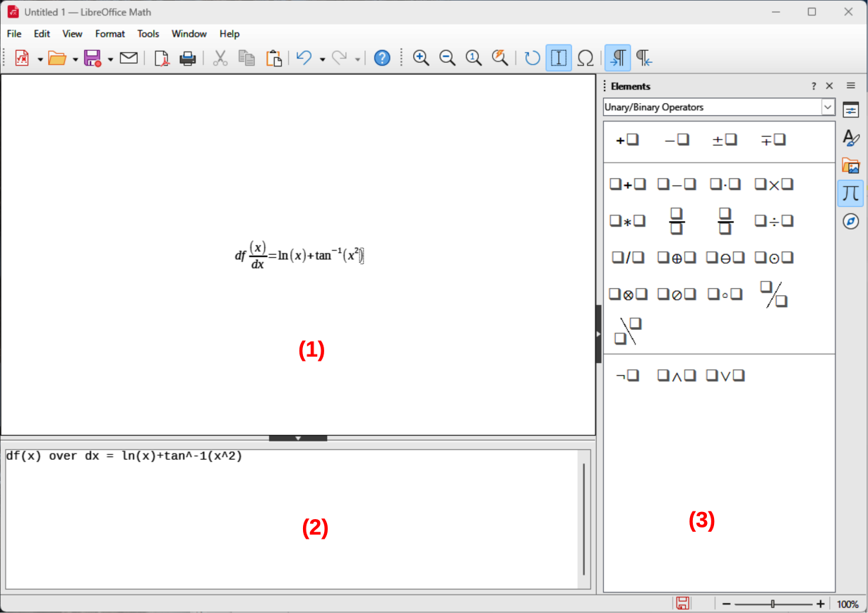Viewport: 868px width, 613px height.
Task: Click the Print icon in toolbar
Action: click(187, 59)
